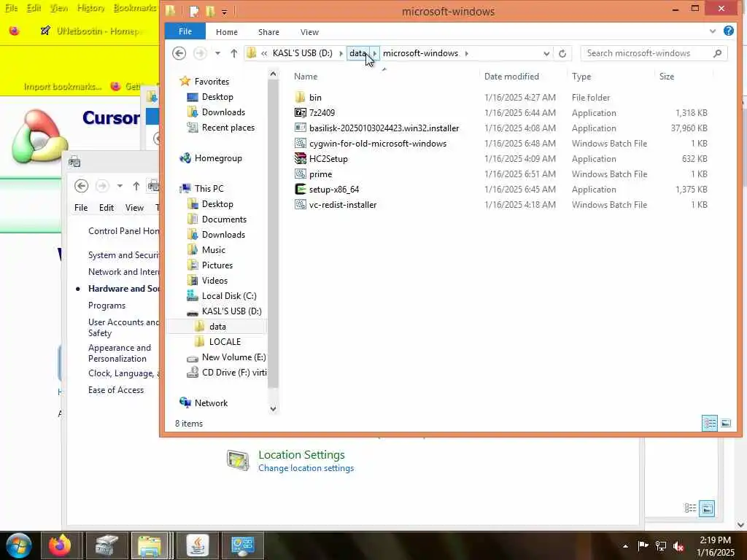Expand the ribbon with the chevron
The width and height of the screenshot is (747, 560).
[x=712, y=31]
